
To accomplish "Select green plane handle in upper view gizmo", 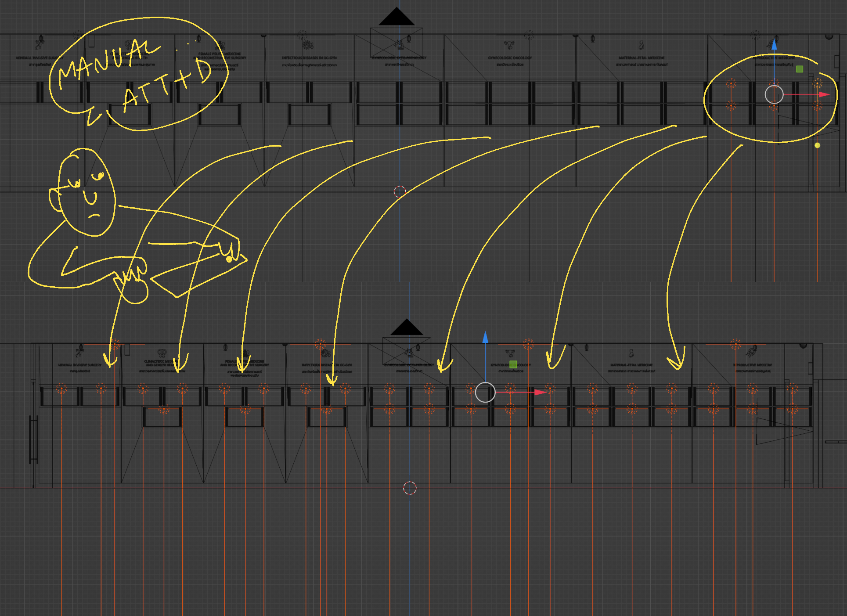I will (800, 69).
